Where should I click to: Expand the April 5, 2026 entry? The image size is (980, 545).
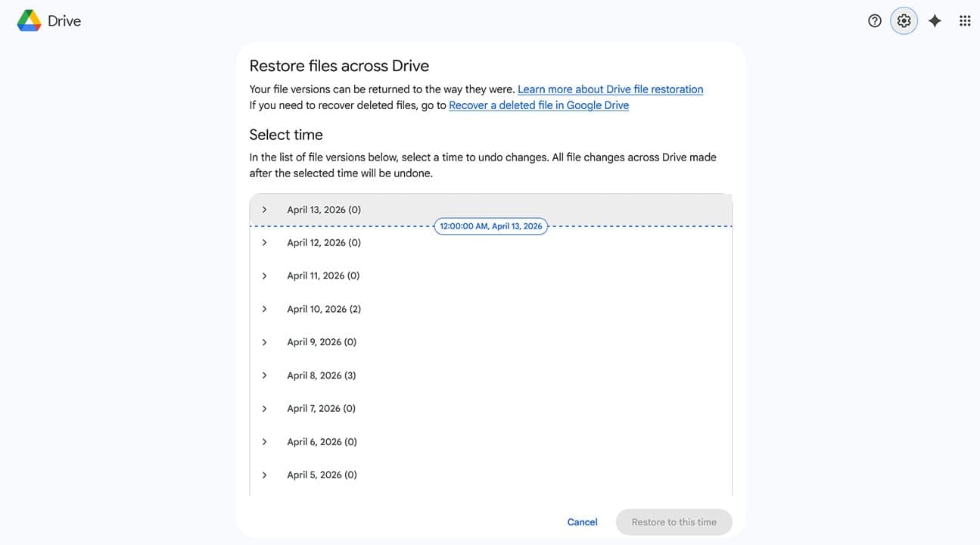pos(264,474)
